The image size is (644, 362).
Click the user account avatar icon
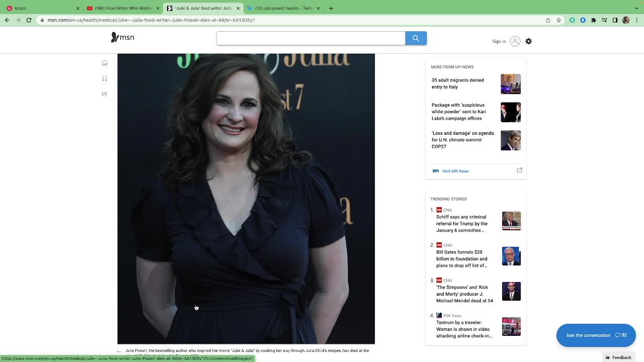coord(515,41)
